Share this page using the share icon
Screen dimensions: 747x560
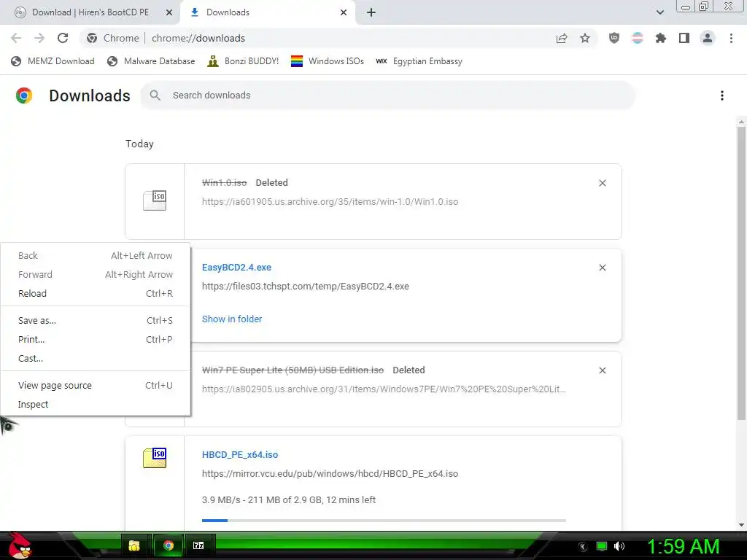[562, 38]
